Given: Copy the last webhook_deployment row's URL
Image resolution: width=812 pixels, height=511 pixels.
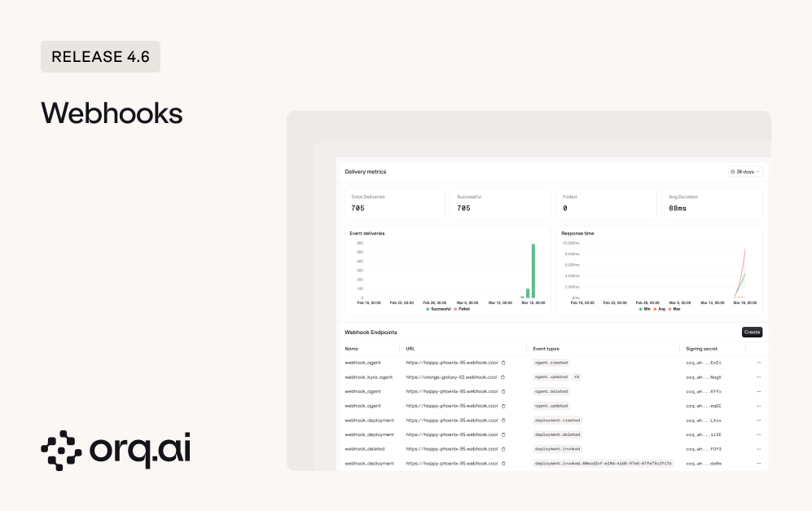Looking at the screenshot, I should 504,463.
